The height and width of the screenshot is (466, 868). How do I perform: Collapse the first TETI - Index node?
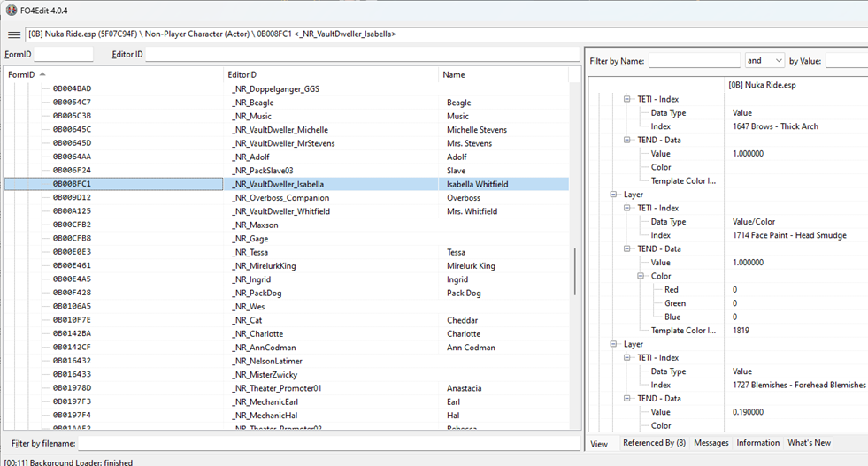coord(626,99)
